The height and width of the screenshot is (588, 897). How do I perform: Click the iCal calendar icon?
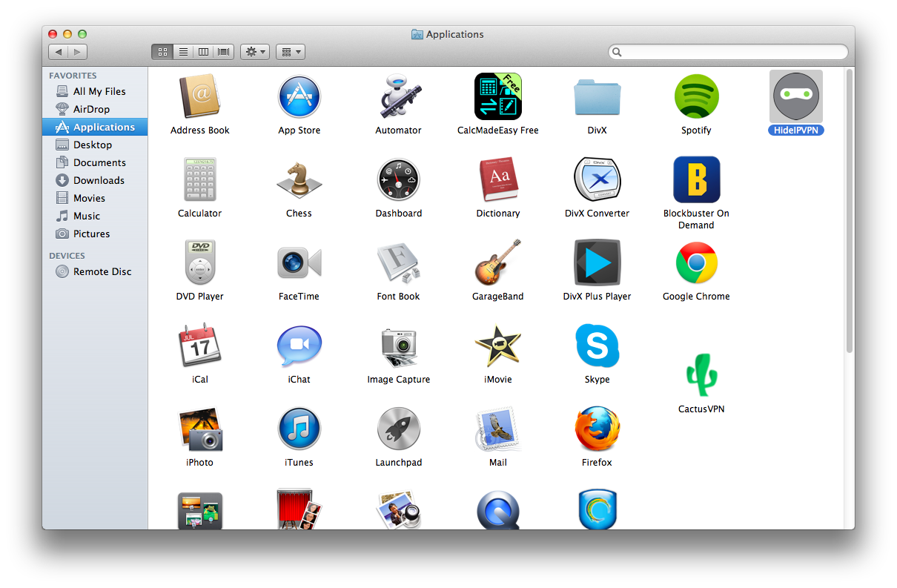(x=200, y=346)
